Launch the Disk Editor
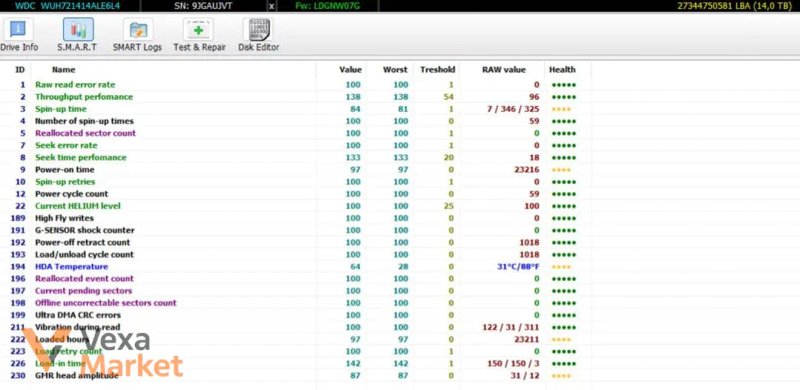 [x=259, y=35]
